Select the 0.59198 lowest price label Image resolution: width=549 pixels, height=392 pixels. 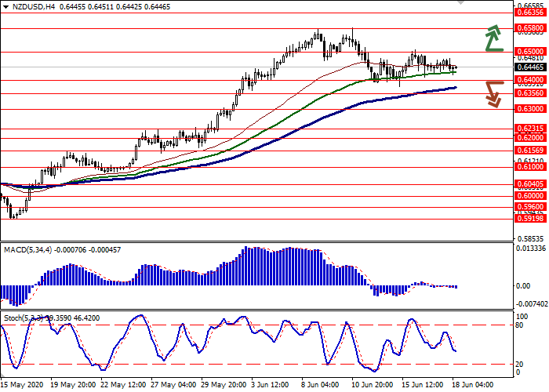point(530,220)
